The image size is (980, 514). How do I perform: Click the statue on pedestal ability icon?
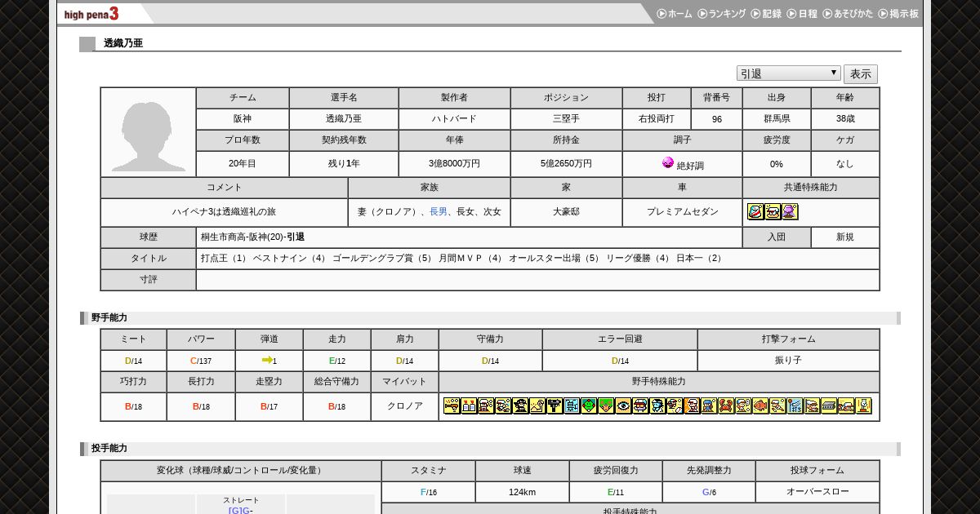(x=863, y=405)
